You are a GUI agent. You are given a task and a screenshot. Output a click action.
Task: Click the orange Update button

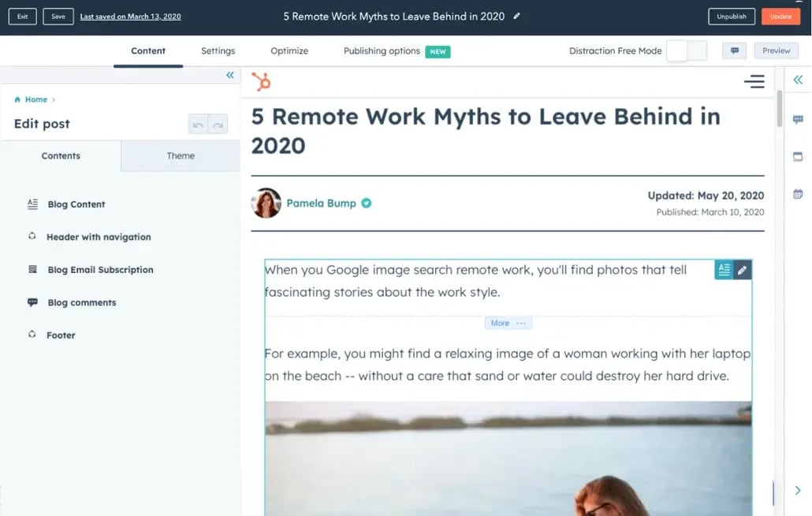780,16
